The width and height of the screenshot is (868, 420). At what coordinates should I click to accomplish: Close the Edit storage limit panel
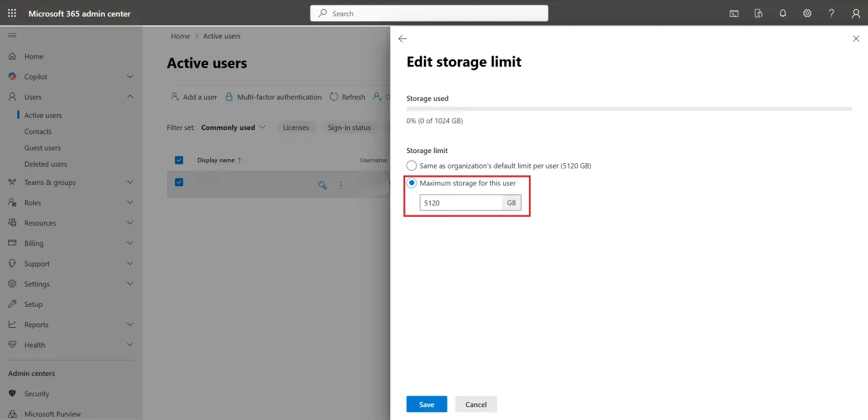[x=856, y=39]
